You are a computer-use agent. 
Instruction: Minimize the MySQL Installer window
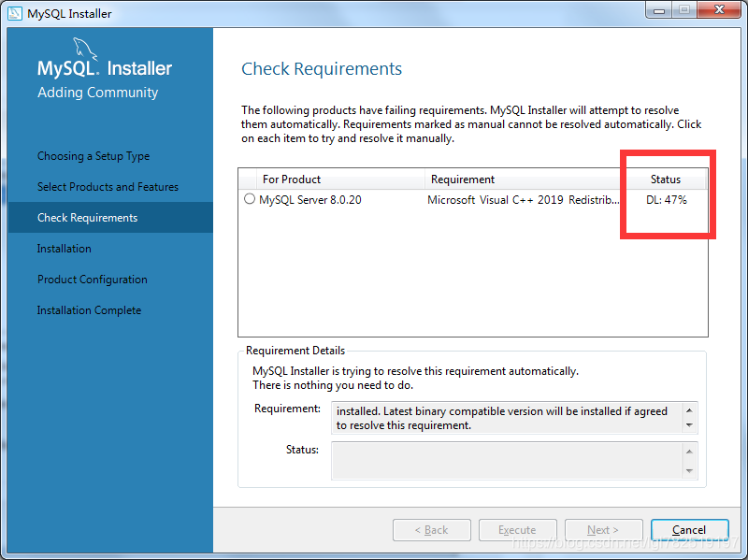click(x=659, y=10)
